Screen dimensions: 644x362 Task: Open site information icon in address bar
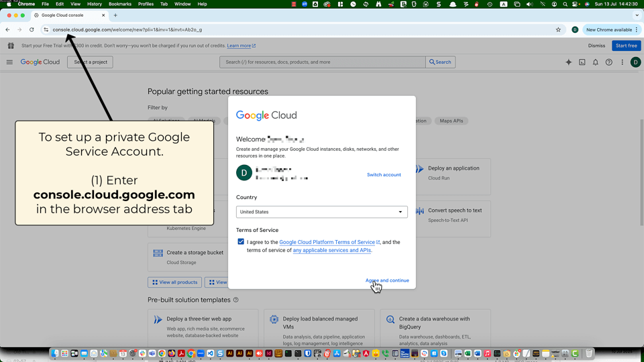pos(46,29)
